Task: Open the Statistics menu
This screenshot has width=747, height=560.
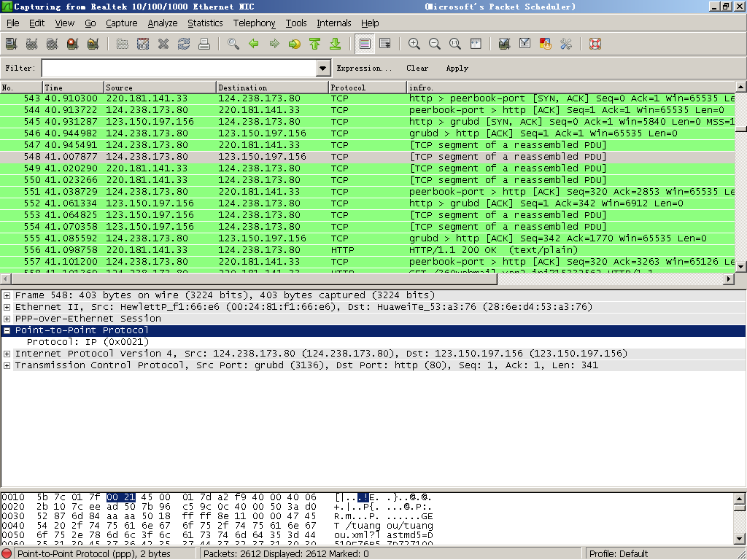Action: [x=205, y=23]
